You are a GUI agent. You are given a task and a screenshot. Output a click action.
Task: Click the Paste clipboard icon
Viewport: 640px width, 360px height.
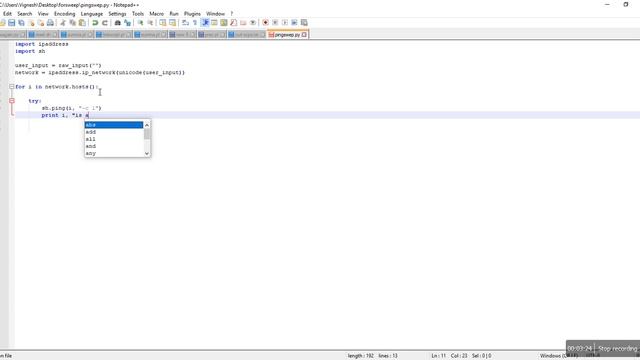[x=82, y=23]
